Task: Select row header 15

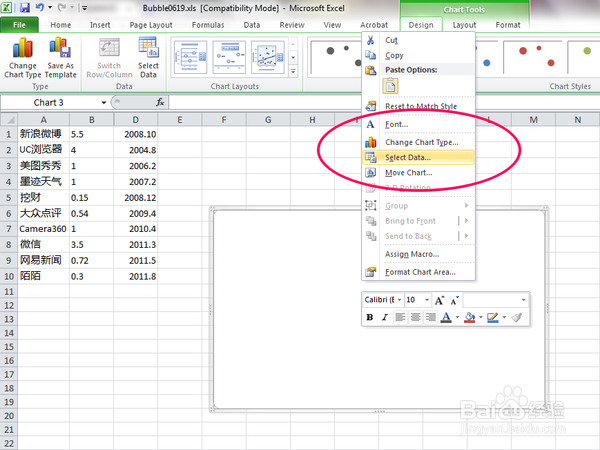Action: click(x=8, y=347)
